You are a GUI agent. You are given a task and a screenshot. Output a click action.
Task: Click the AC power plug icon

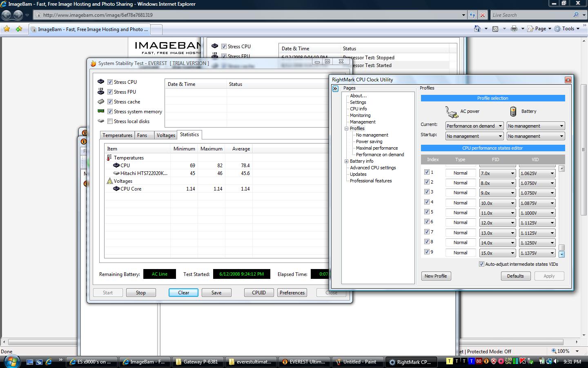tap(451, 111)
